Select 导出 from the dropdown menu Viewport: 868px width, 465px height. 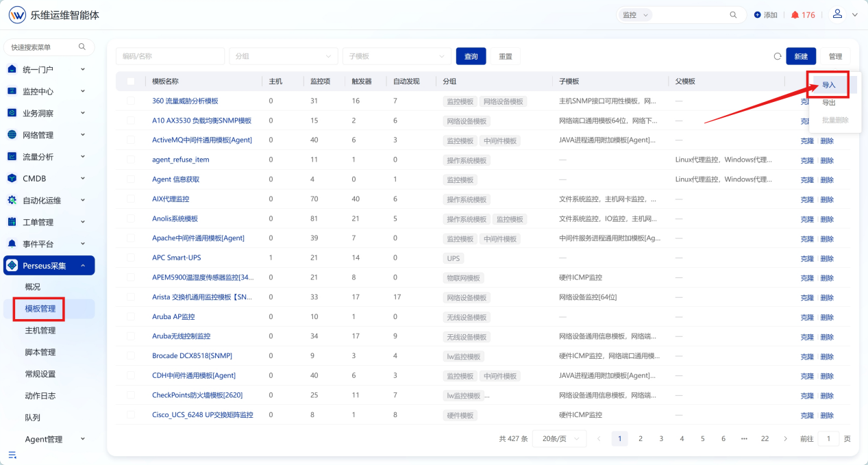point(829,103)
